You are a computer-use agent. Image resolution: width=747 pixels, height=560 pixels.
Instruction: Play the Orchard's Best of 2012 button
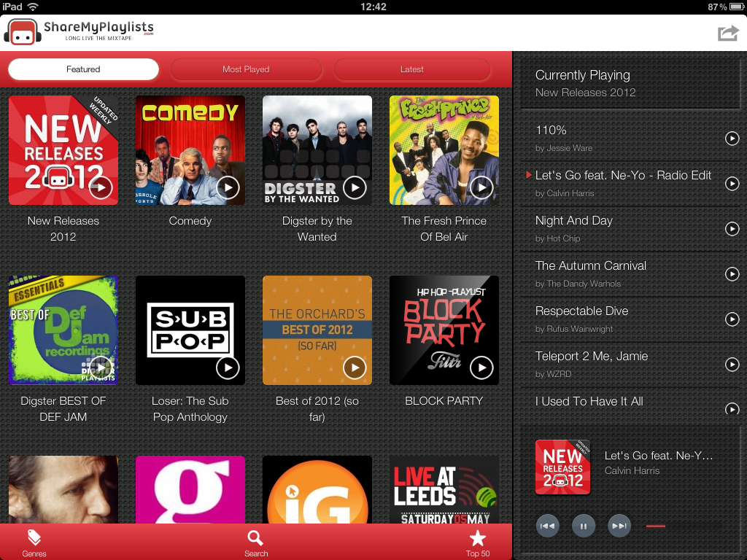coord(355,367)
